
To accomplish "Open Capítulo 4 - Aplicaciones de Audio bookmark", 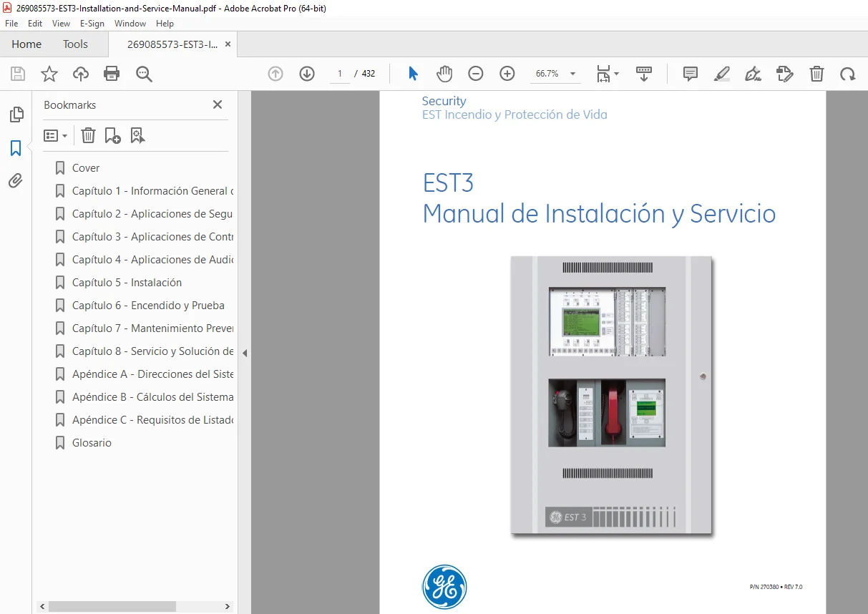I will click(152, 260).
